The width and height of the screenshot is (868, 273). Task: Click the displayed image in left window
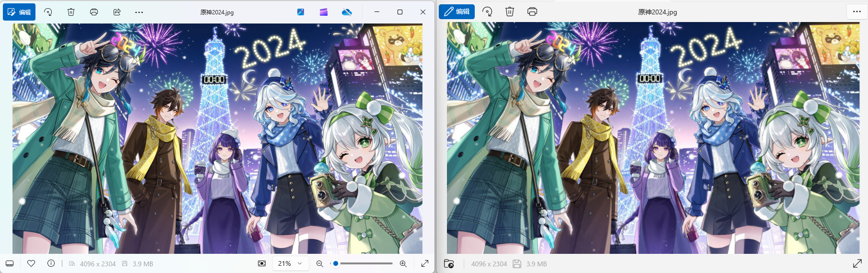coord(217,138)
